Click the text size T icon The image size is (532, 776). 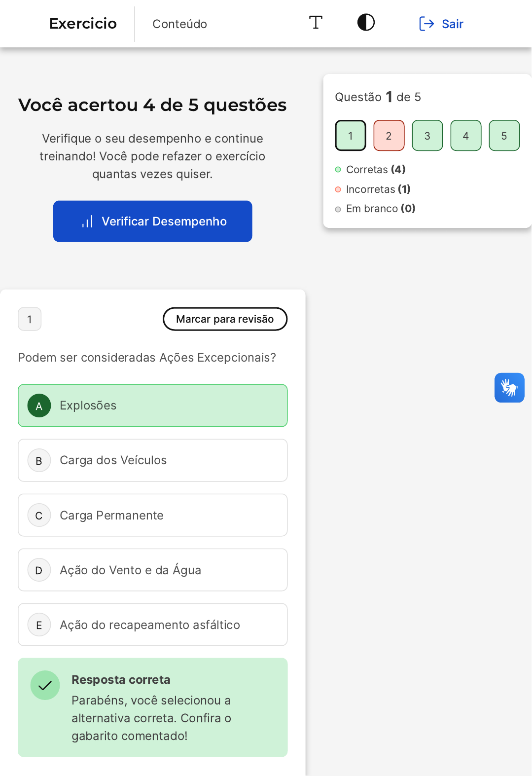tap(316, 23)
